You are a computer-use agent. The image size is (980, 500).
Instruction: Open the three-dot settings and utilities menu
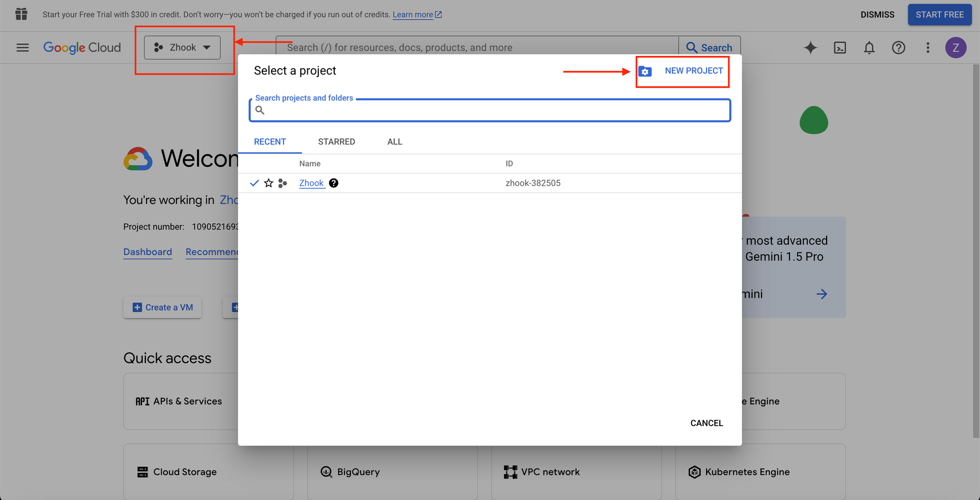[928, 48]
